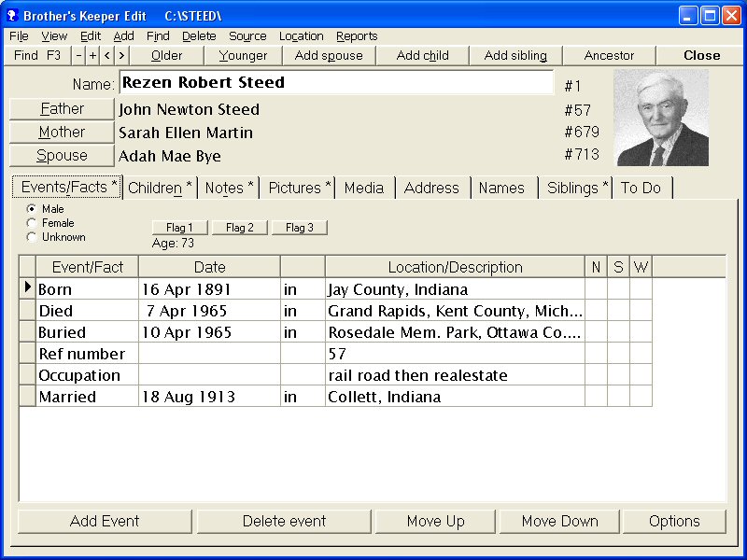Click the minus navigation button beside Find F3

78,56
